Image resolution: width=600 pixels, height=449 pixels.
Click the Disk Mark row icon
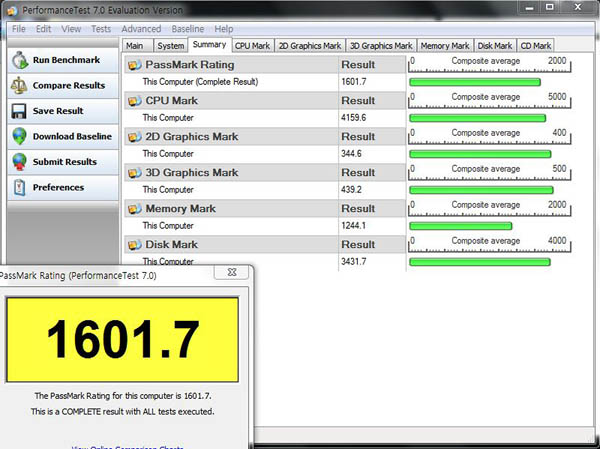(x=135, y=245)
